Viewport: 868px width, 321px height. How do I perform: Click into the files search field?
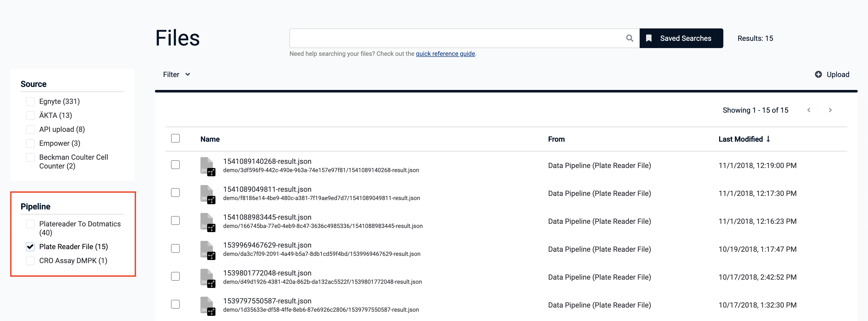[x=455, y=38]
